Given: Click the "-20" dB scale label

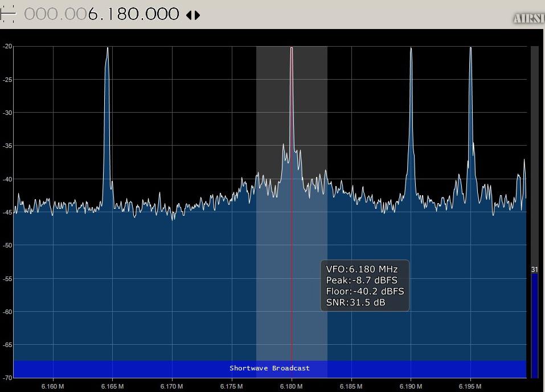Looking at the screenshot, I should tap(7, 46).
